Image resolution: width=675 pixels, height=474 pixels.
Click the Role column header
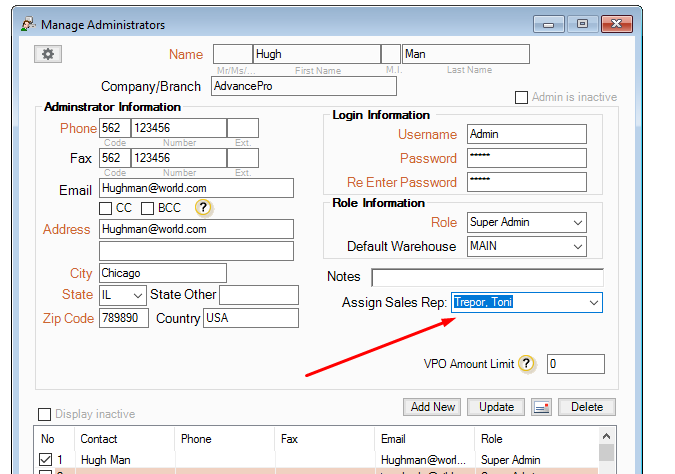click(x=494, y=439)
